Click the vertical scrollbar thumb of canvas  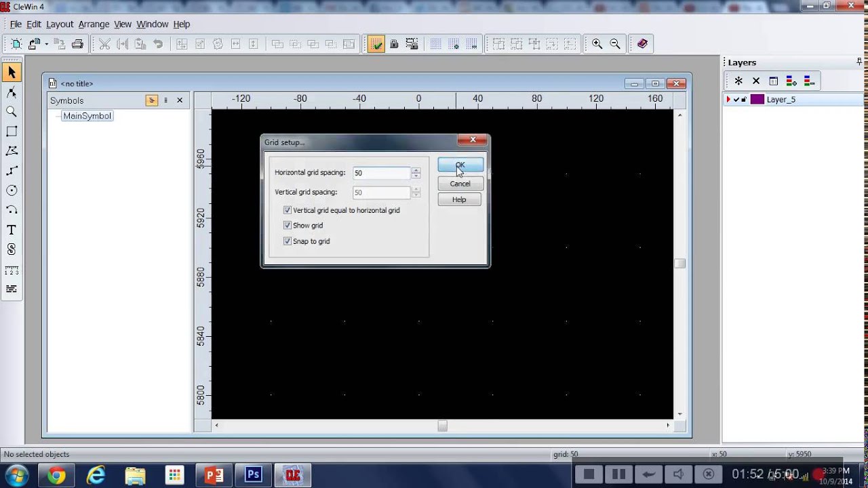pyautogui.click(x=679, y=264)
